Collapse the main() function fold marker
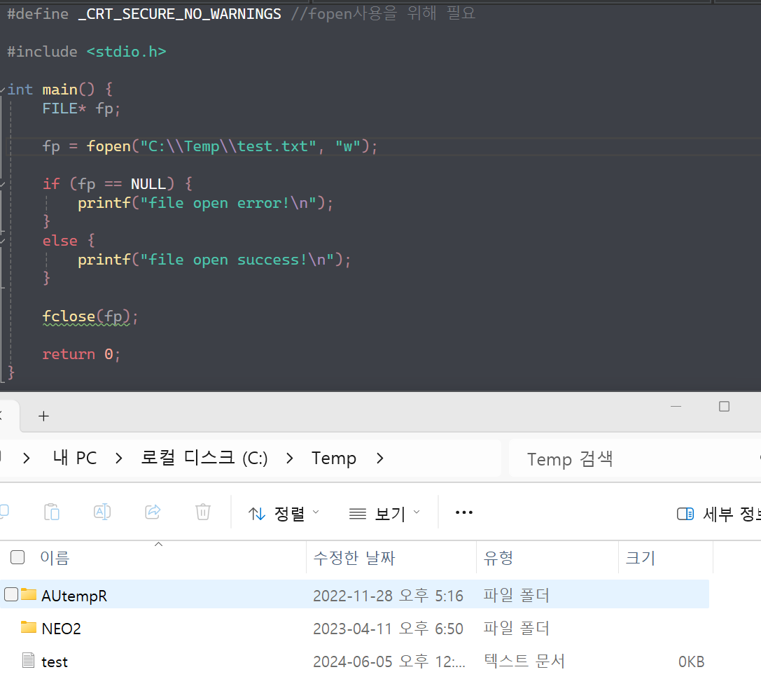This screenshot has height=700, width=761. click(2, 90)
